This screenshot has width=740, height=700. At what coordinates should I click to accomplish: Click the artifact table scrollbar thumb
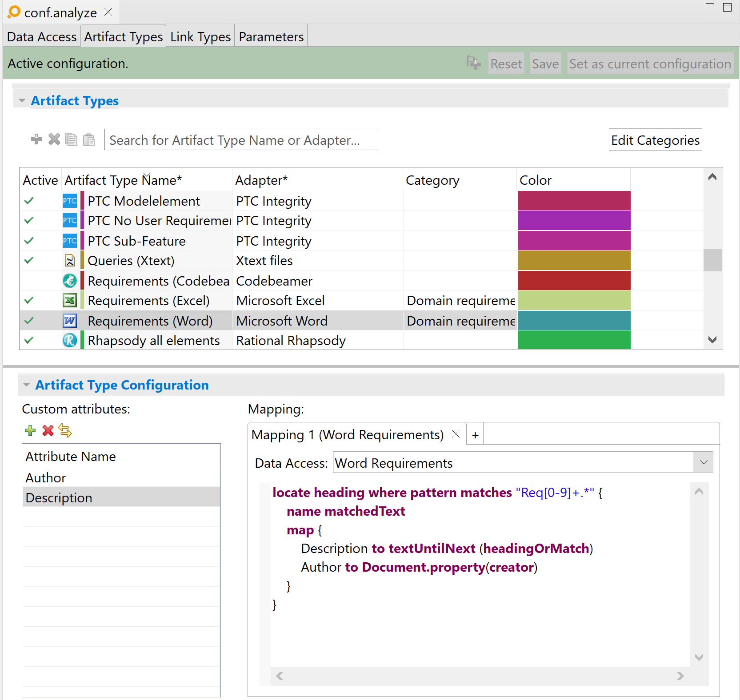712,260
